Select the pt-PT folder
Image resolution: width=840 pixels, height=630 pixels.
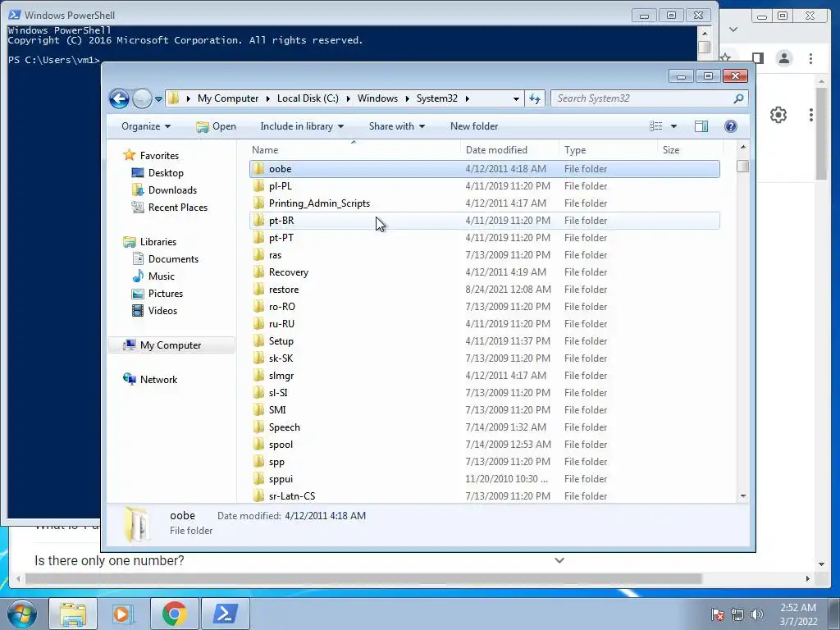click(484, 238)
